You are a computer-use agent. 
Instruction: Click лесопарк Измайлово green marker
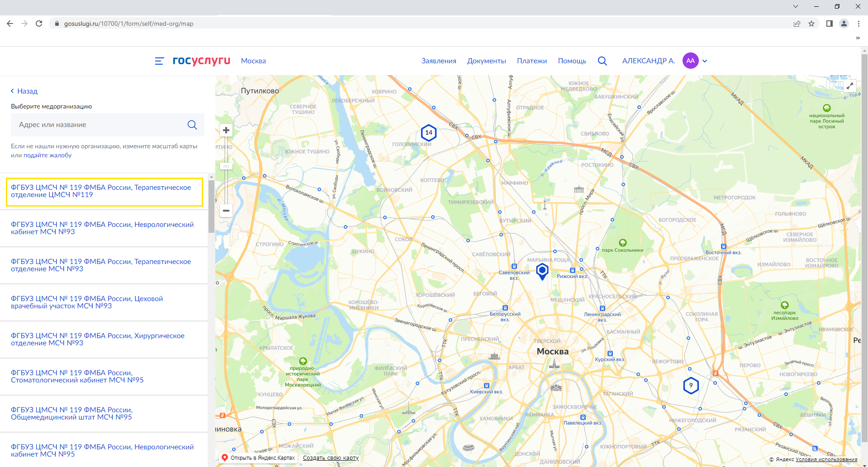coord(785,305)
